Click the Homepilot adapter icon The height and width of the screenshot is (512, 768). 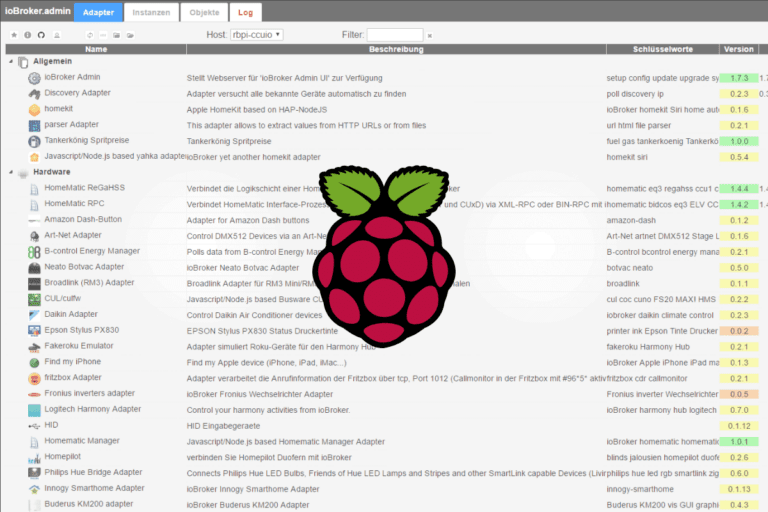click(x=34, y=458)
